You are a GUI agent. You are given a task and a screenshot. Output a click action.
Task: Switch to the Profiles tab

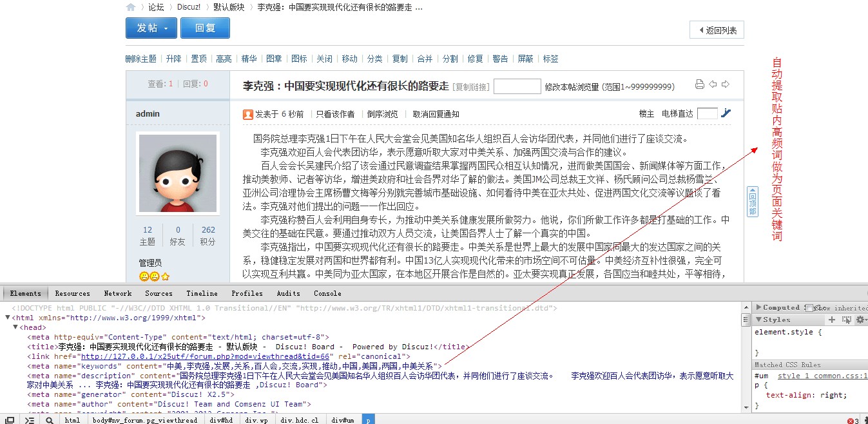[247, 293]
